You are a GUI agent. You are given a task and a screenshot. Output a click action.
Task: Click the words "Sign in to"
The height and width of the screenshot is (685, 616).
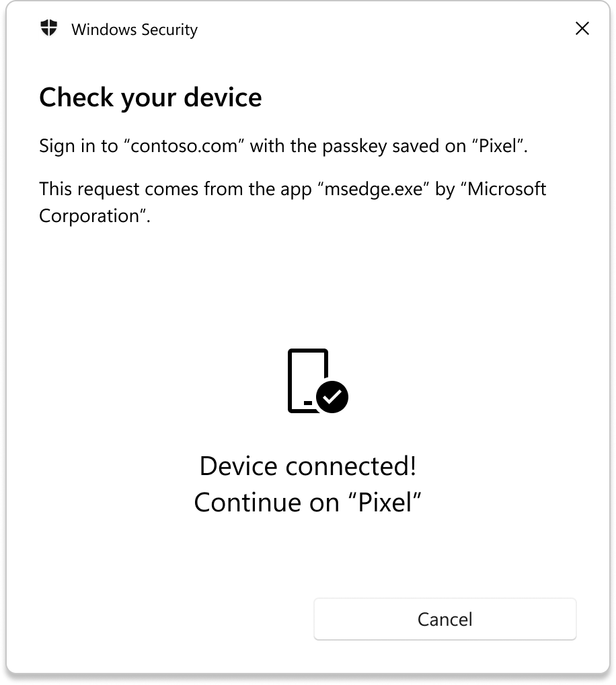pyautogui.click(x=78, y=146)
